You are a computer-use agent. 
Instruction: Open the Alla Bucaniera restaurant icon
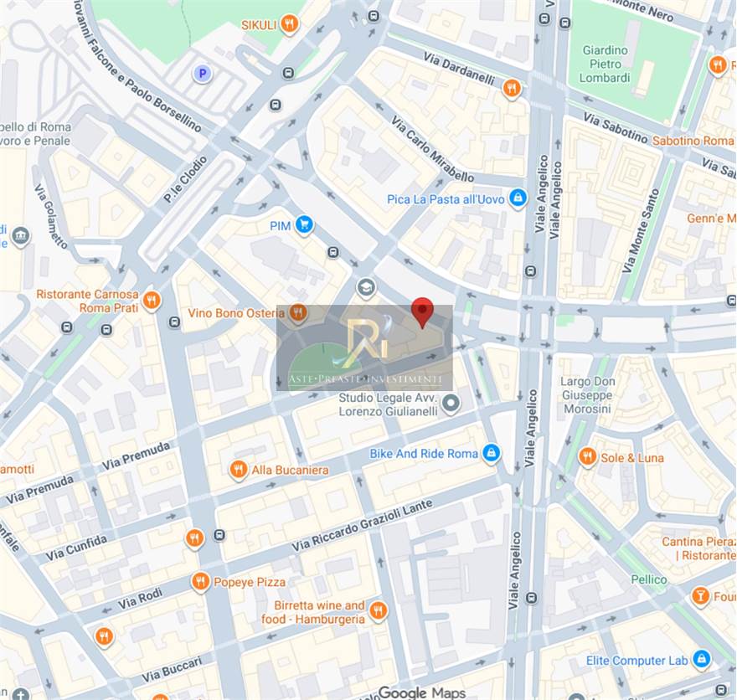click(x=239, y=470)
